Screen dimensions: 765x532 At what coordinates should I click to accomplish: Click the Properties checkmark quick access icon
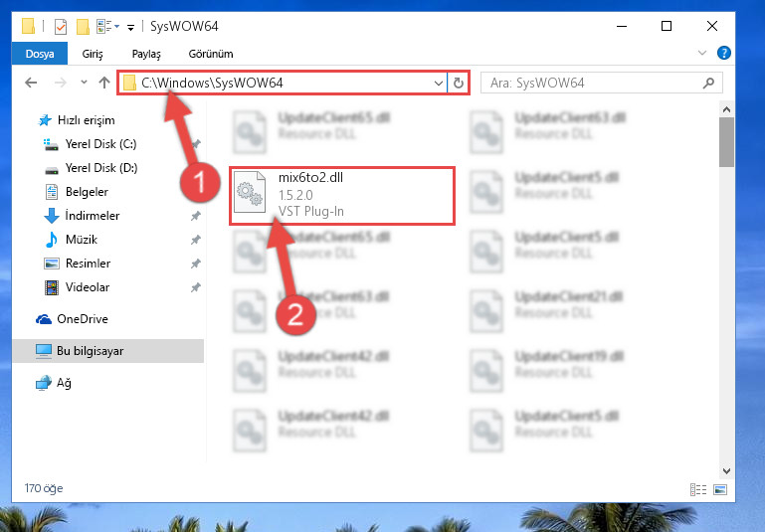point(61,26)
